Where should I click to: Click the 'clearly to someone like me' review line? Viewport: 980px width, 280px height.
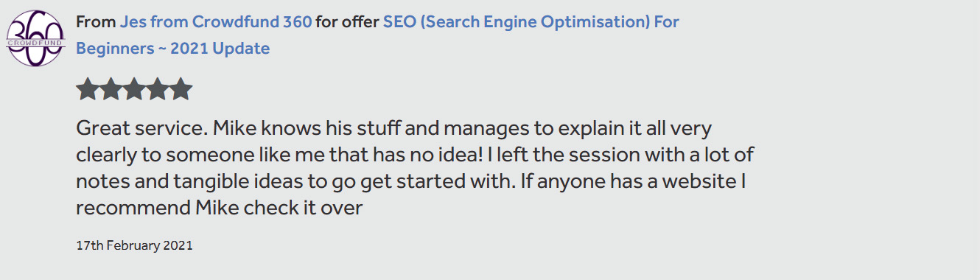(414, 155)
